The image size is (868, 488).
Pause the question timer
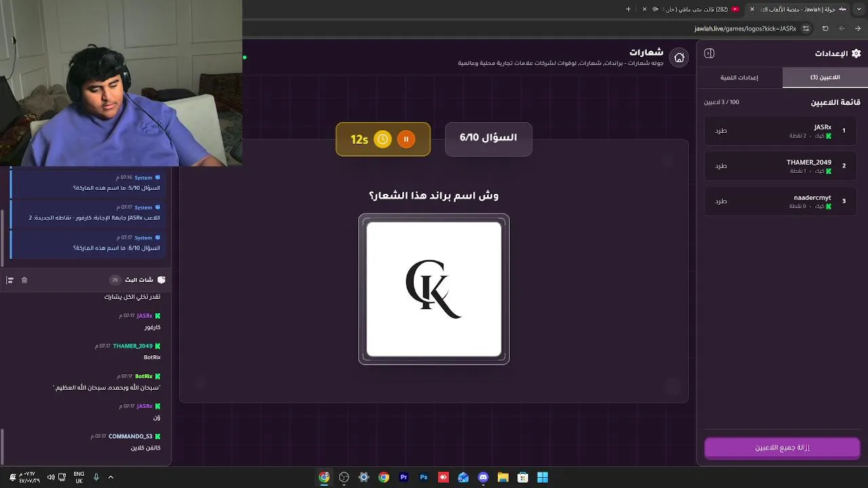406,139
